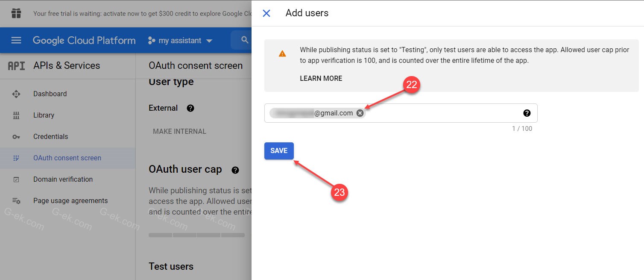This screenshot has width=644, height=280.
Task: Select the Dashboard icon in the sidebar
Action: click(16, 94)
